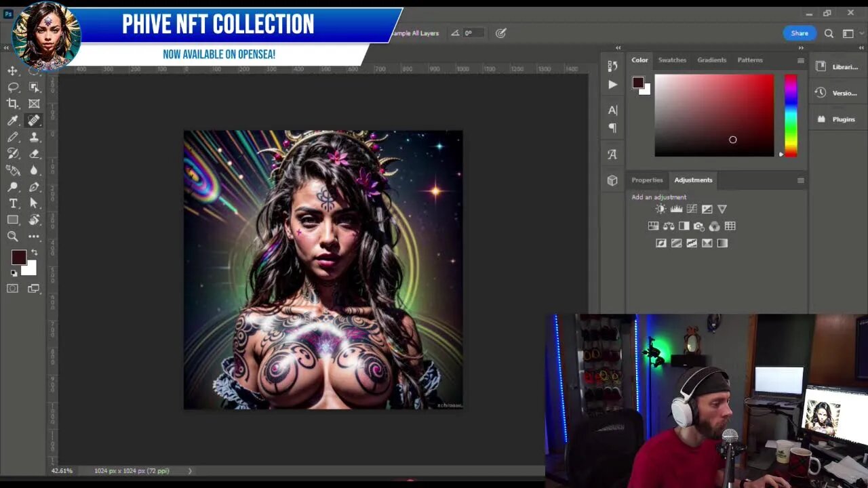Open the Edit Toolbar three-dots menu

(34, 237)
